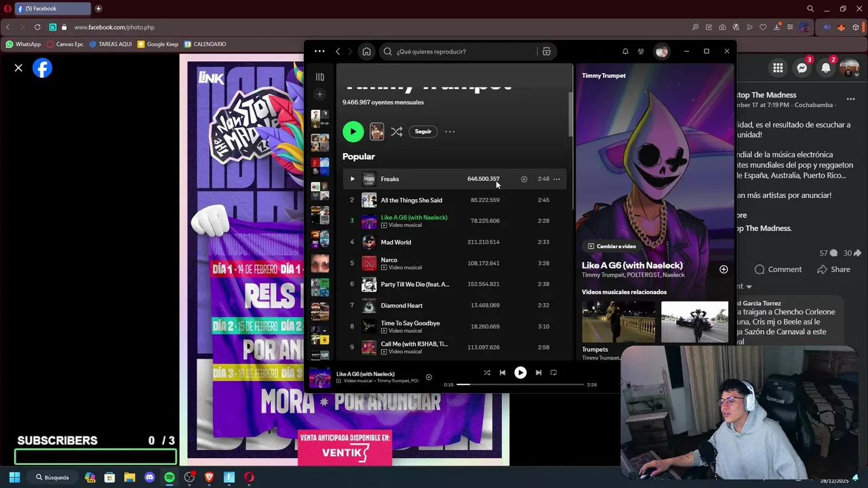Add Freaks to Liked Songs
Screen dimensions: 868x488
pyautogui.click(x=524, y=179)
